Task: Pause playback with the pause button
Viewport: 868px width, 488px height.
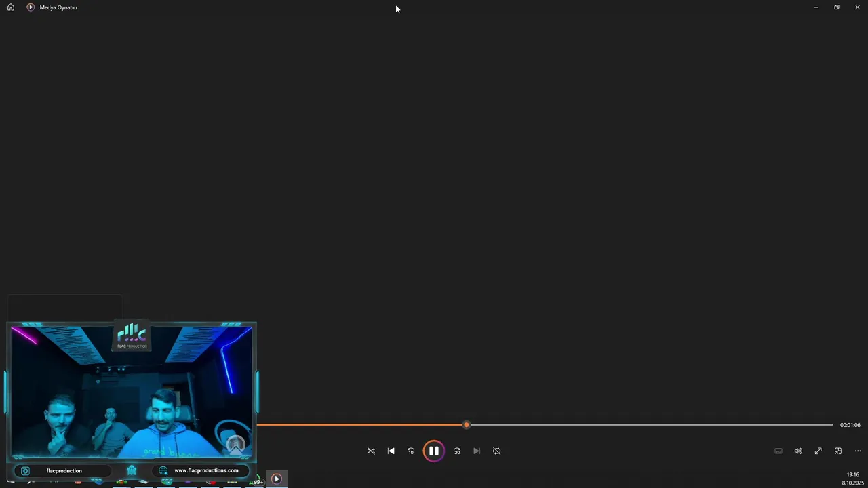Action: point(433,451)
